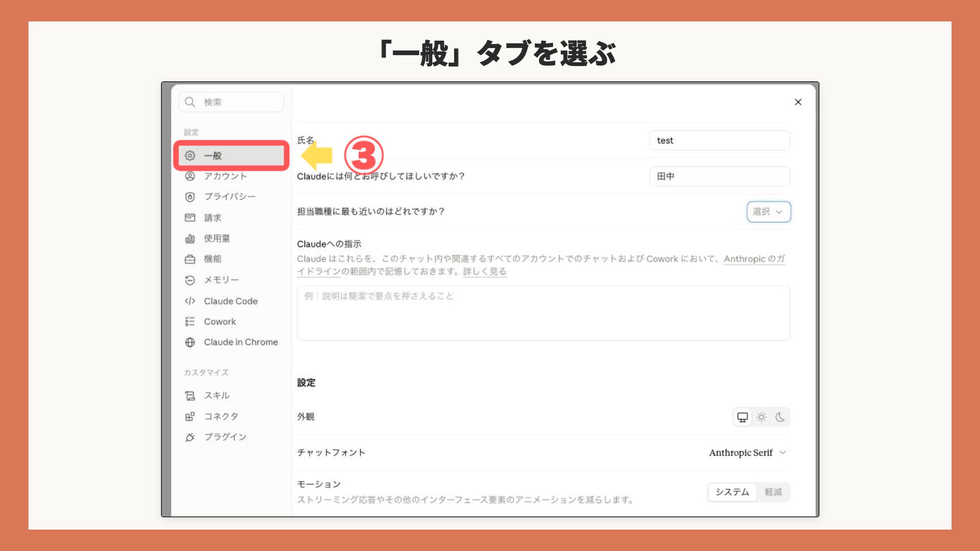Open the 使用量 settings tab
The image size is (980, 551).
(x=231, y=238)
